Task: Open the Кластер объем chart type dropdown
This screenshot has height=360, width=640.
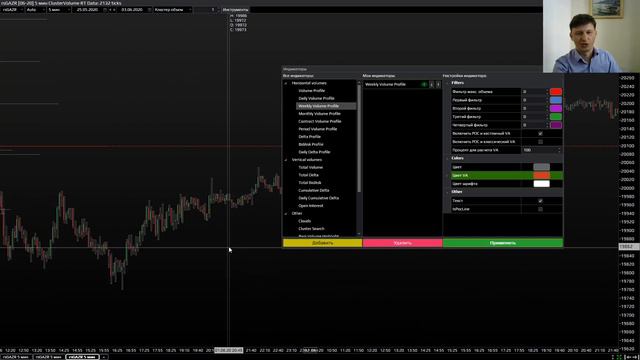Action: click(x=172, y=9)
